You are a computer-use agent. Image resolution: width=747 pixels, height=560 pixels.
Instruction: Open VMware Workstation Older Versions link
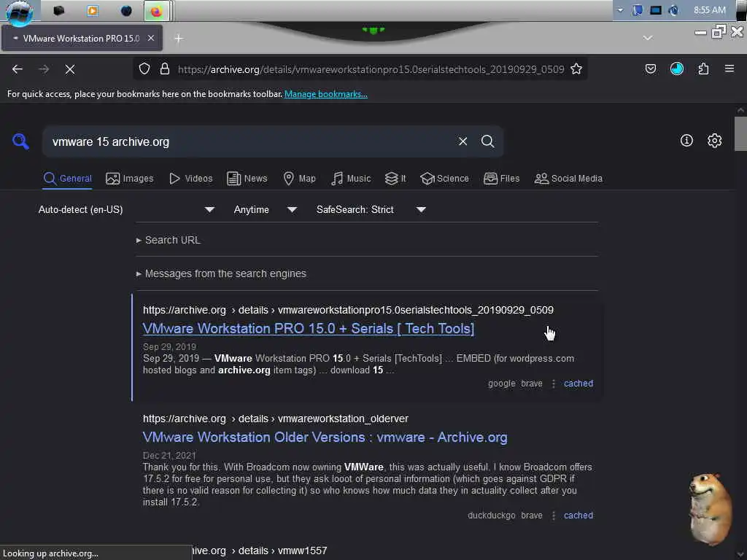tap(325, 437)
